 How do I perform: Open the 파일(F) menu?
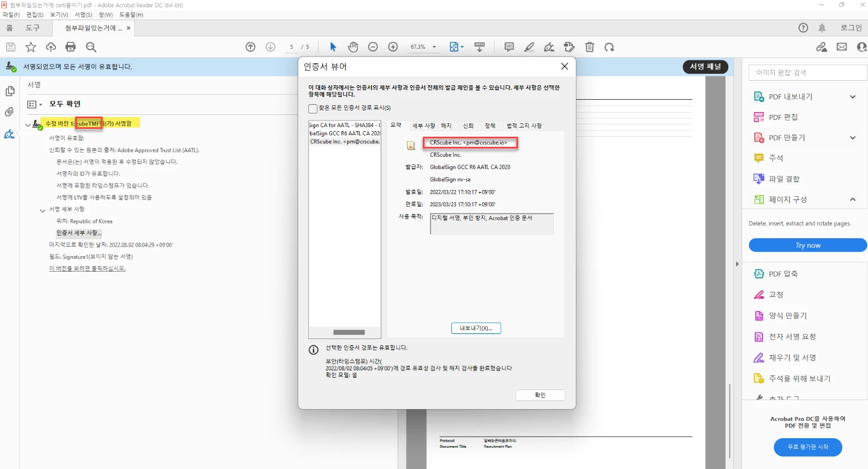coord(11,15)
